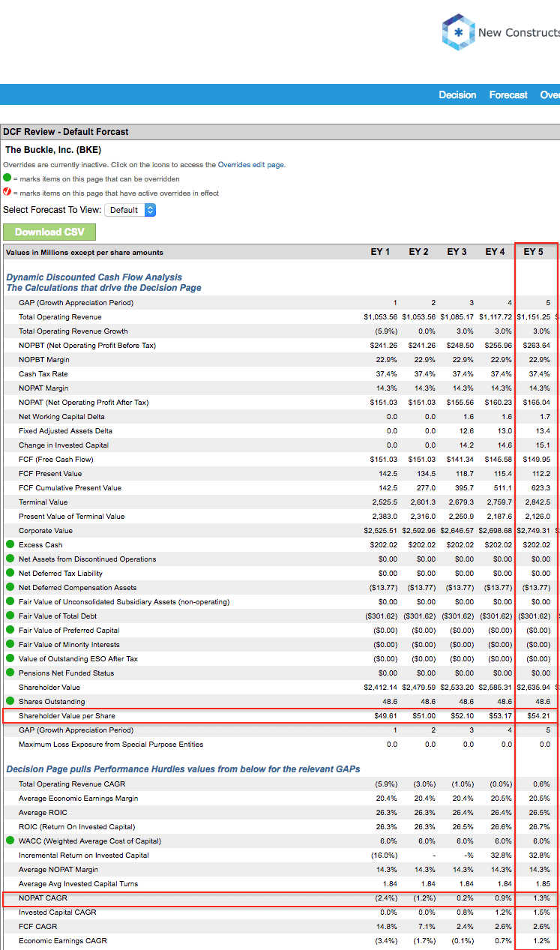Image resolution: width=560 pixels, height=950 pixels.
Task: Click the EY 5 column header
Action: (x=533, y=252)
